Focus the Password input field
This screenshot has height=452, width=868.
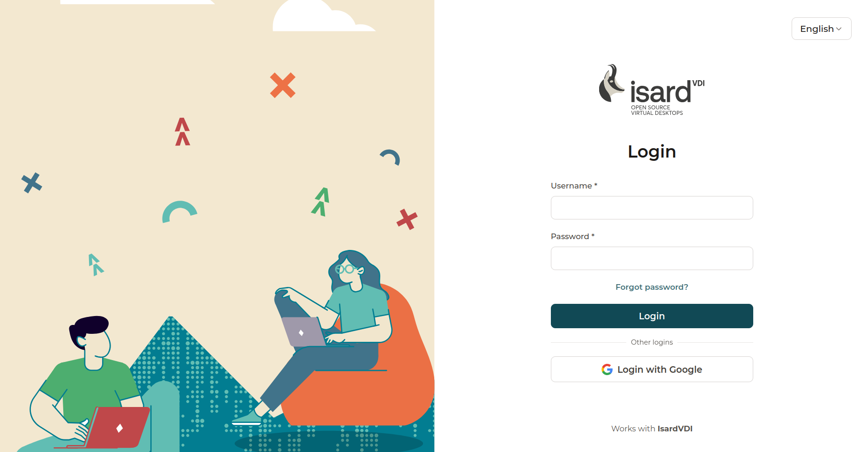click(x=652, y=258)
